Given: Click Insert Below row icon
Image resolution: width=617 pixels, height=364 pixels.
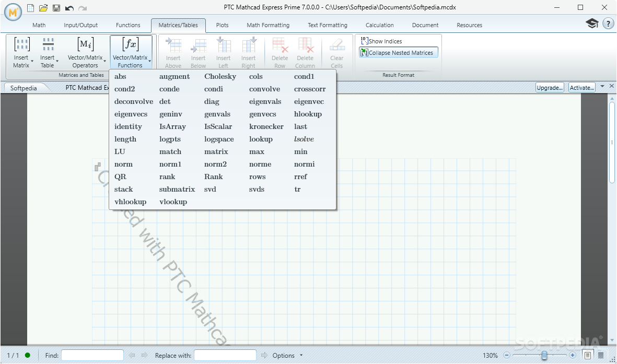Looking at the screenshot, I should [199, 45].
